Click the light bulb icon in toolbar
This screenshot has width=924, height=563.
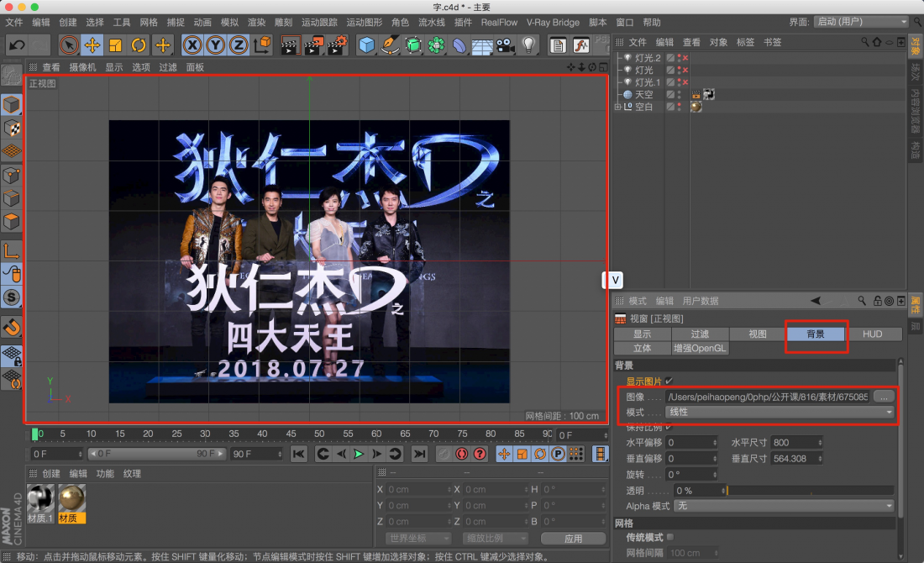[x=528, y=45]
